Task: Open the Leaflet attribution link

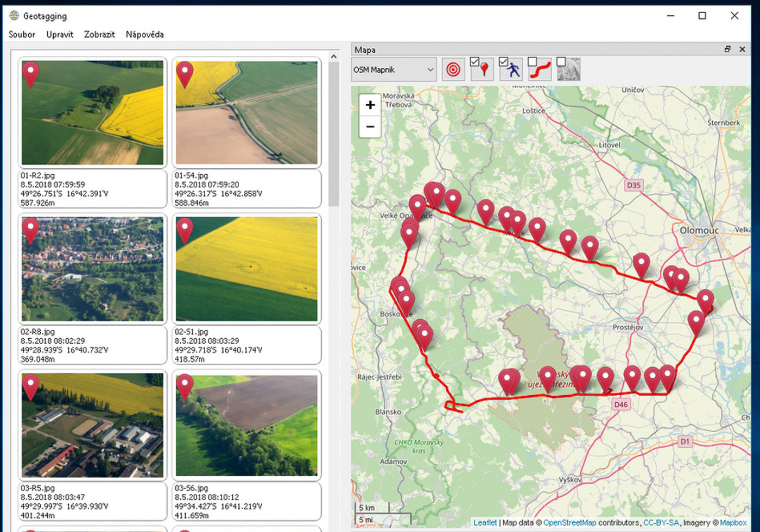Action: click(485, 523)
